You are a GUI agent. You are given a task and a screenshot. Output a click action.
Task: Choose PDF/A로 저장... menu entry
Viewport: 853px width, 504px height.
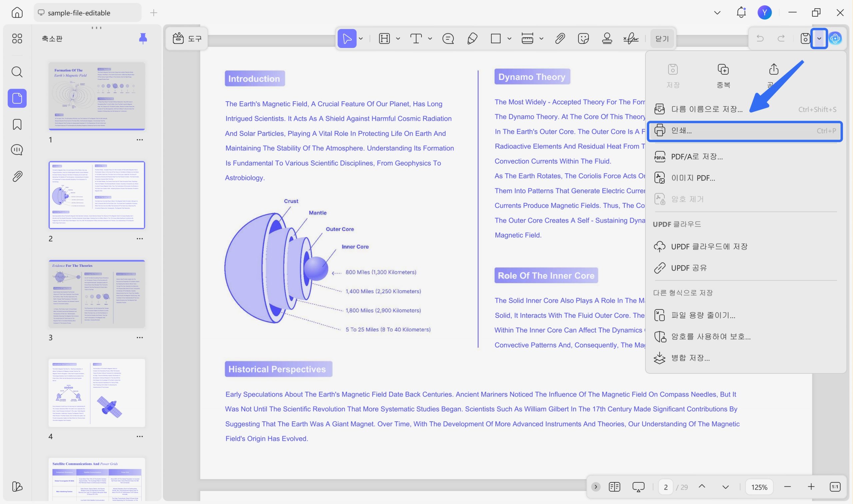(x=745, y=156)
